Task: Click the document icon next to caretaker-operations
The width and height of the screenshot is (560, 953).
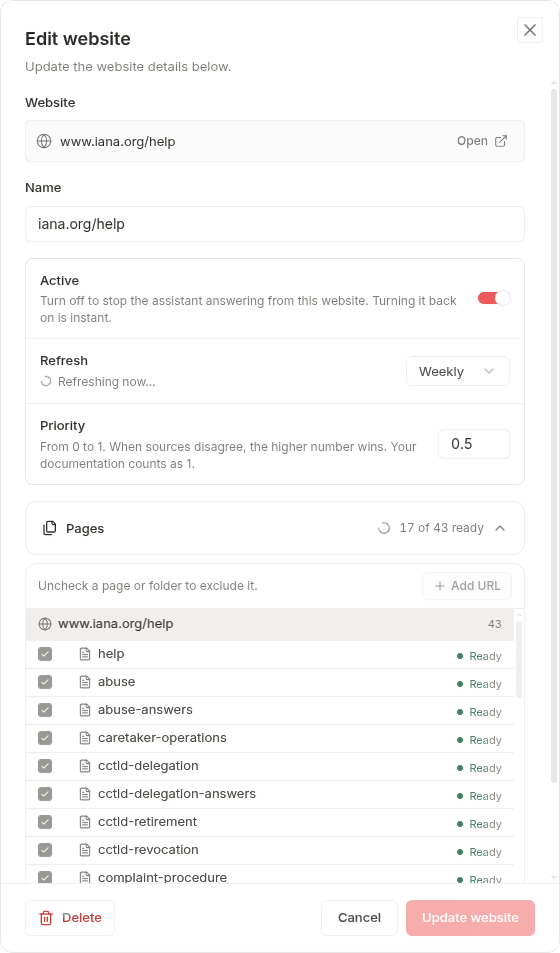Action: tap(85, 738)
